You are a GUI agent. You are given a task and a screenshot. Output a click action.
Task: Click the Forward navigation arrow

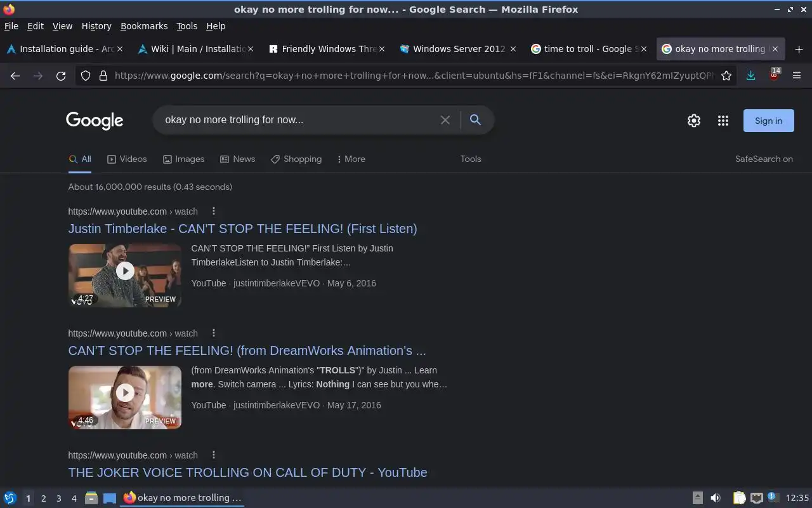point(38,76)
